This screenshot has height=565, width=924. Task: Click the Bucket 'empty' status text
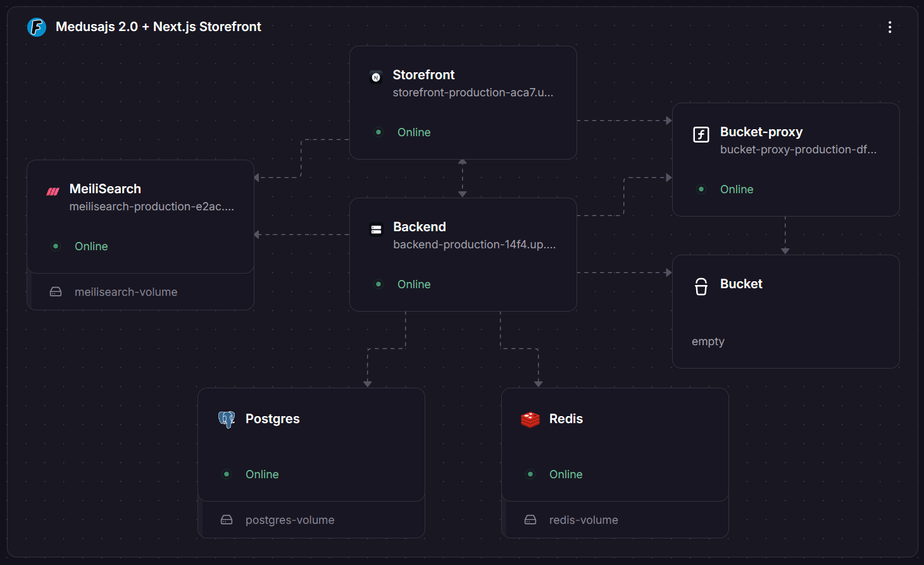coord(708,341)
